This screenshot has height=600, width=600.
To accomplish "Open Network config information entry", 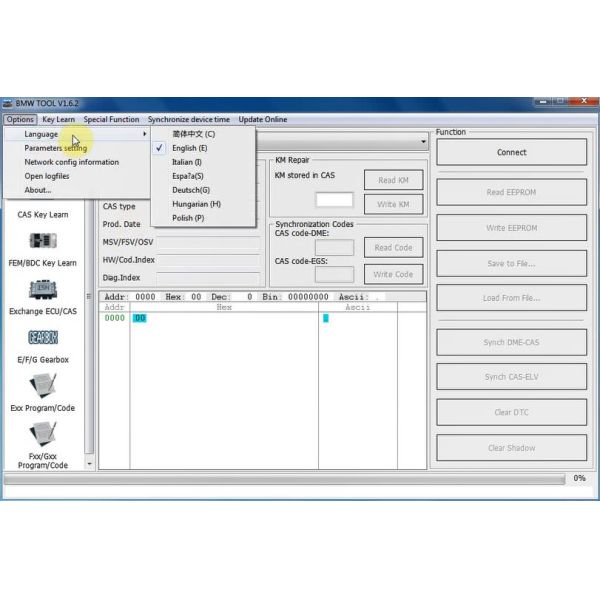I will tap(71, 162).
